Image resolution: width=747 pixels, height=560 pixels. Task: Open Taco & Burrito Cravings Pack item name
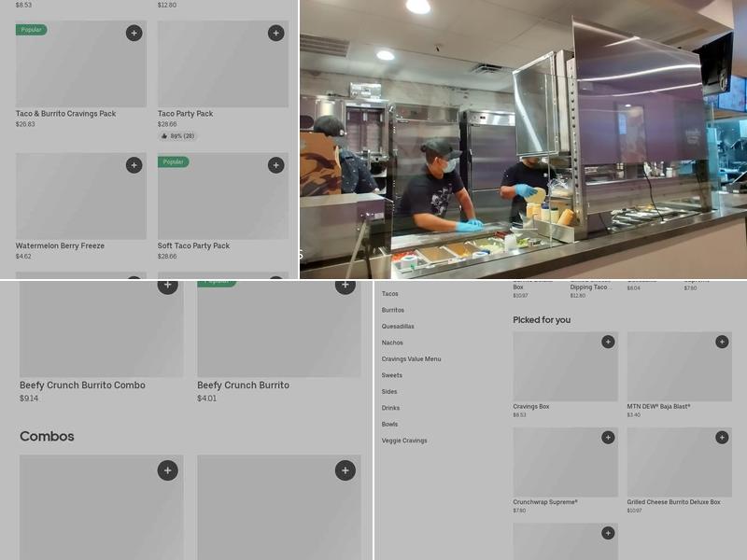click(x=65, y=113)
